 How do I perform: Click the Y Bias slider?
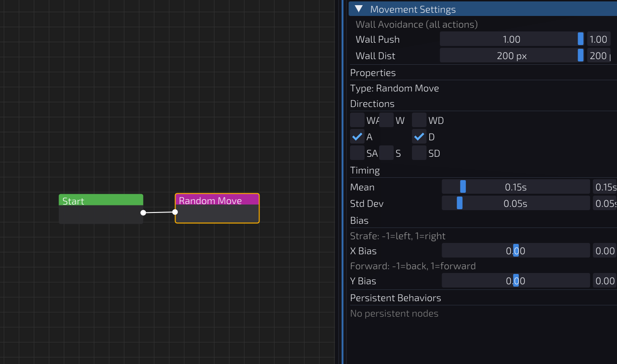tap(516, 281)
